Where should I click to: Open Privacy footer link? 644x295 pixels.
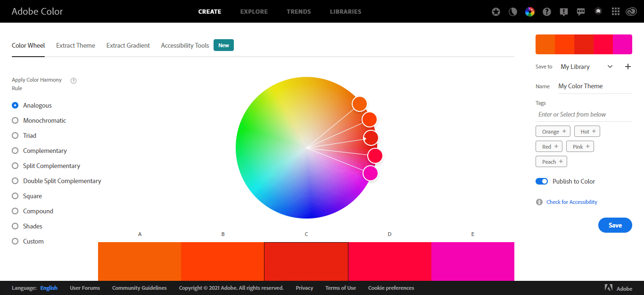click(x=305, y=288)
